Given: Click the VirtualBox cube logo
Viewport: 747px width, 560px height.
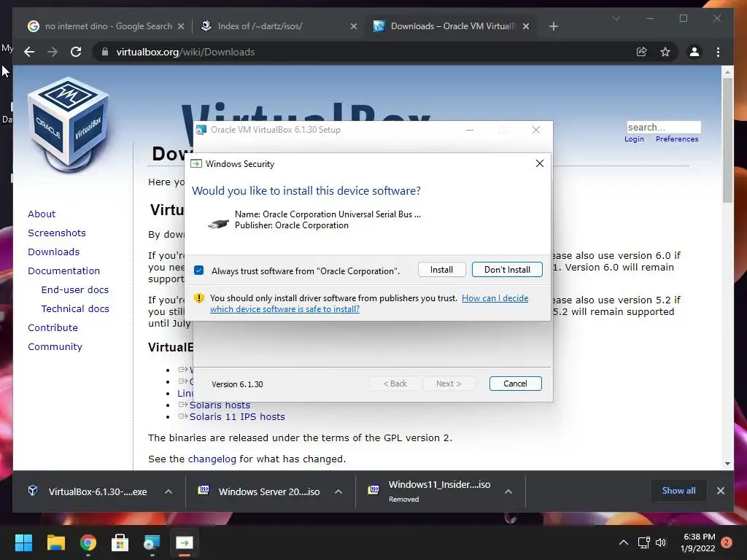Looking at the screenshot, I should point(69,125).
